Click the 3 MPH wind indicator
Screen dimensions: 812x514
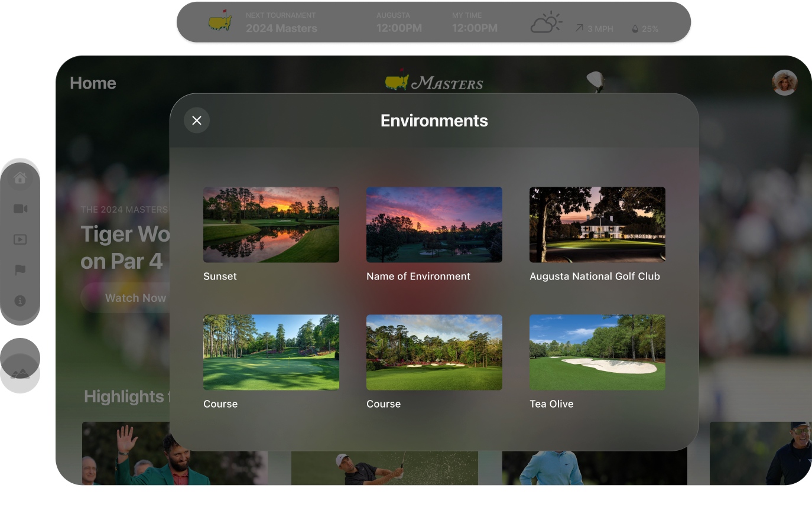pos(594,28)
